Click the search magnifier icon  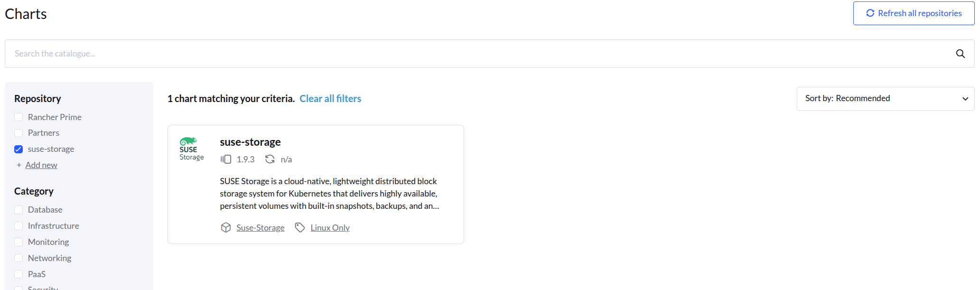[x=960, y=54]
